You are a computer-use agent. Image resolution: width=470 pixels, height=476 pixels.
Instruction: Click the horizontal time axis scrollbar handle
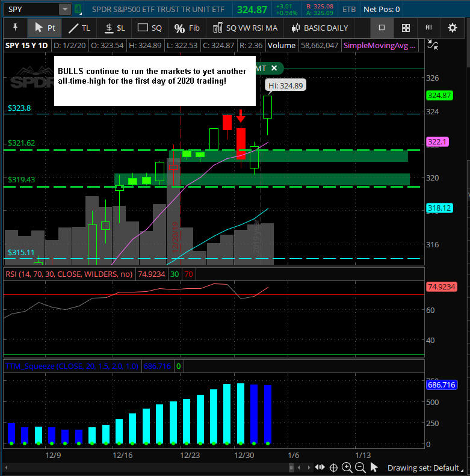click(x=292, y=468)
